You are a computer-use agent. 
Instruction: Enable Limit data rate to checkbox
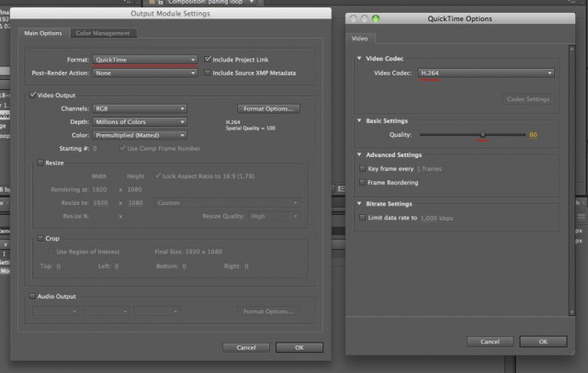click(x=361, y=218)
